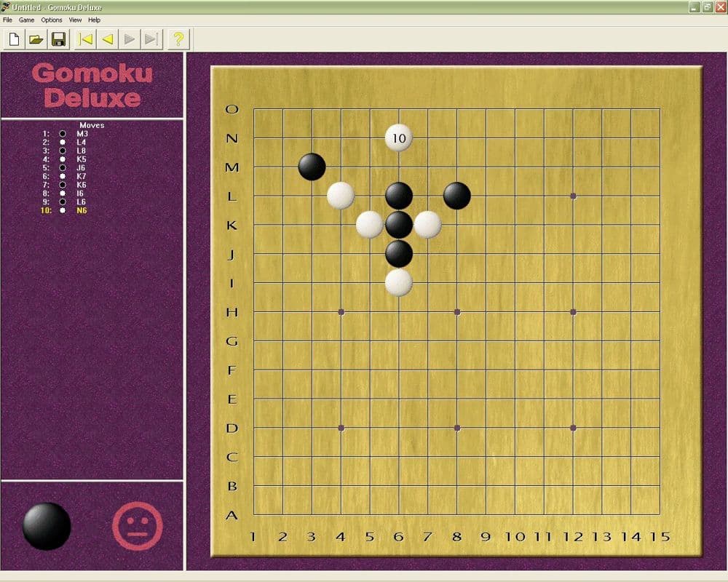Select move 6 K7 in the moves list
Viewport: 728px width, 582px height.
(x=65, y=176)
